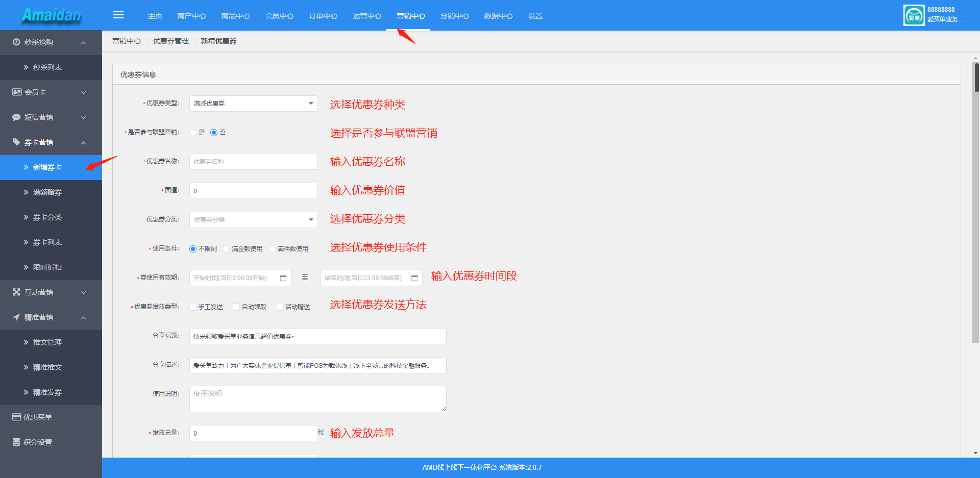Open the end date calendar icon

click(414, 278)
